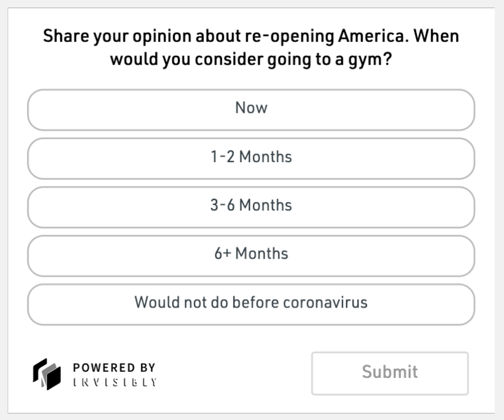Click the blank area beside the Submit button

click(233, 374)
